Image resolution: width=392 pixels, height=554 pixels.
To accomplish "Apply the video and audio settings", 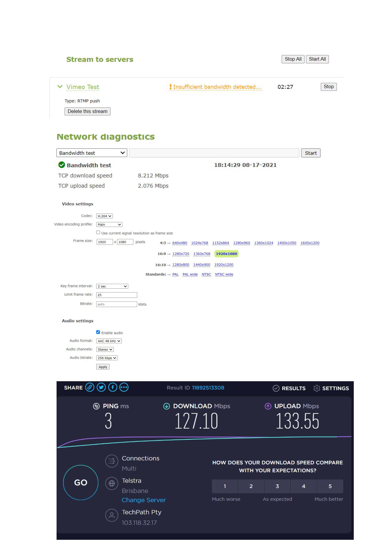I will pos(103,367).
